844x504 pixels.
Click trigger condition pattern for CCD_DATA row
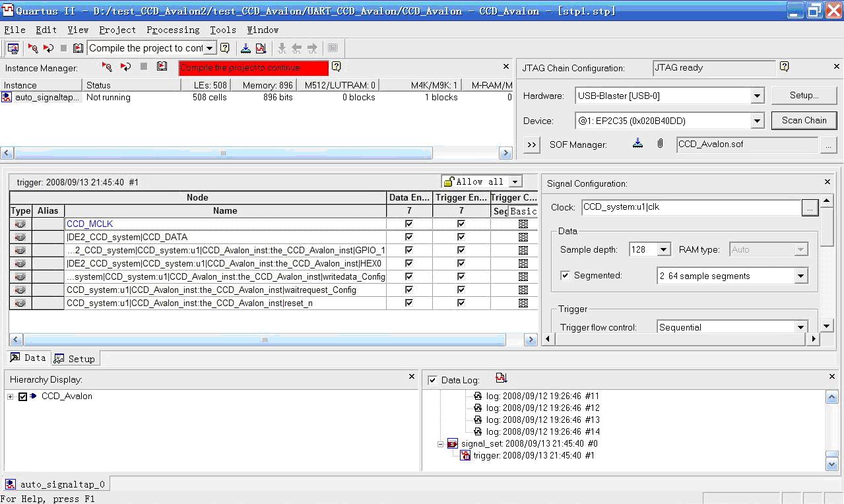[x=523, y=237]
